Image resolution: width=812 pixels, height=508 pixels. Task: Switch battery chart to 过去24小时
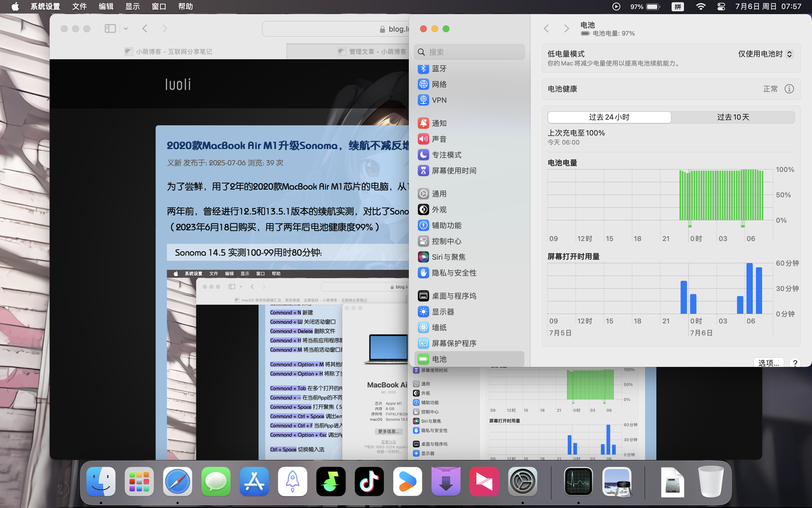coord(609,117)
